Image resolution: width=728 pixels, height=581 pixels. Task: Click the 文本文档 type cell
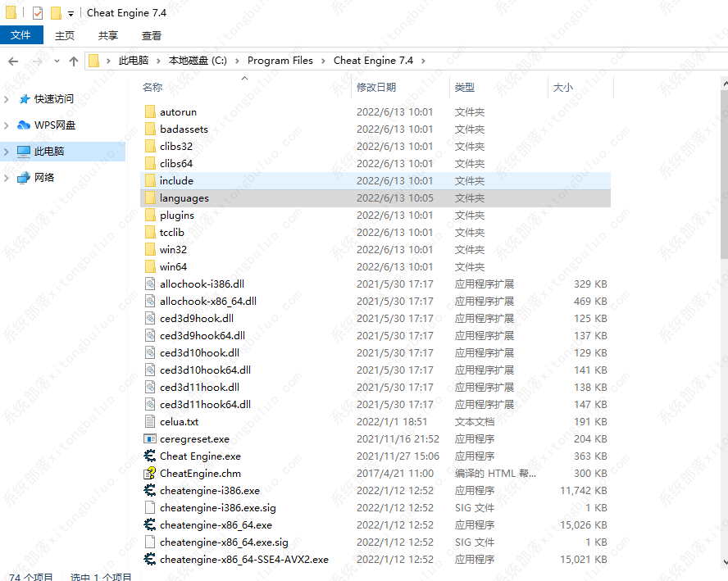[x=475, y=422]
